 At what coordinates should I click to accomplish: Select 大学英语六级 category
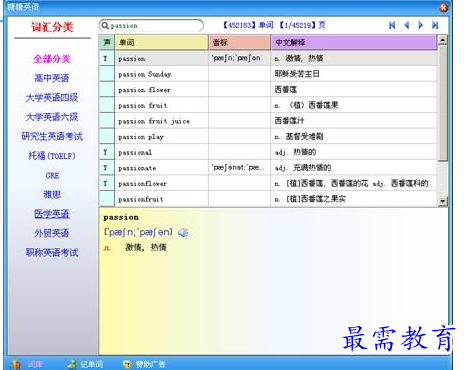tap(52, 117)
